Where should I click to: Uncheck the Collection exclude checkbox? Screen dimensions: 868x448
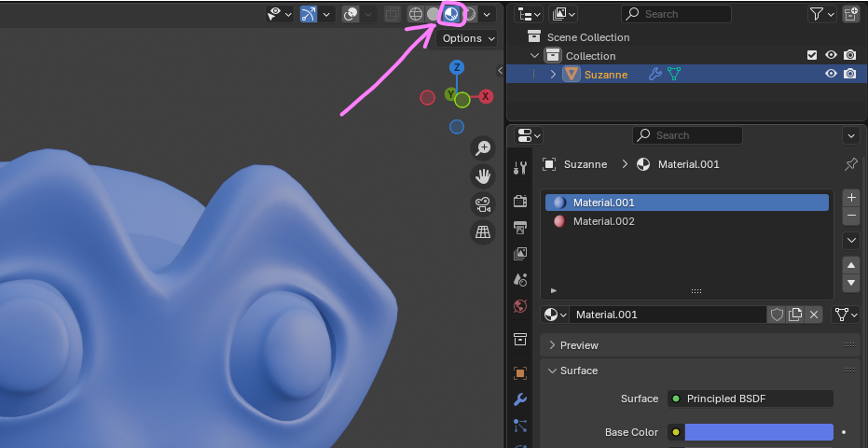tap(812, 56)
